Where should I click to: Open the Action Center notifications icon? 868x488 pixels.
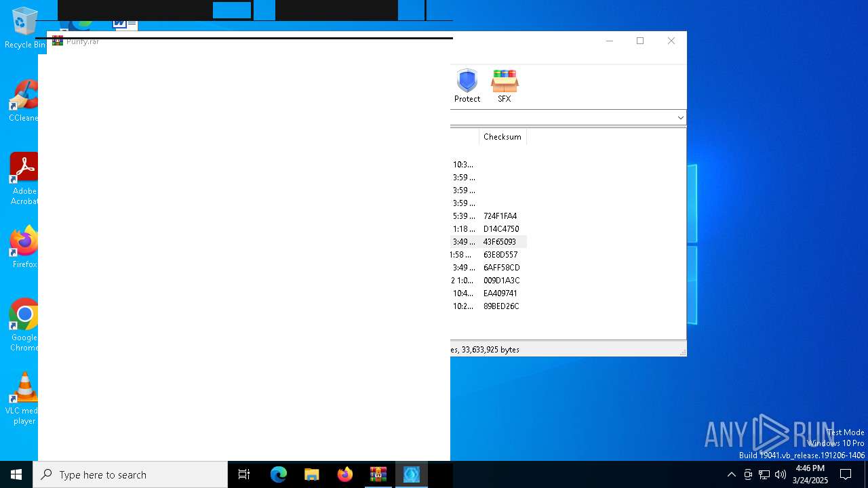point(846,474)
